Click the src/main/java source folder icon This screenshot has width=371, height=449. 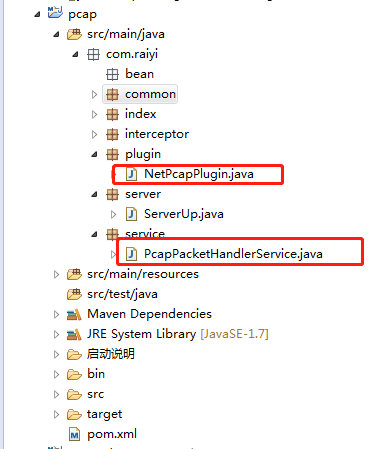pos(74,34)
